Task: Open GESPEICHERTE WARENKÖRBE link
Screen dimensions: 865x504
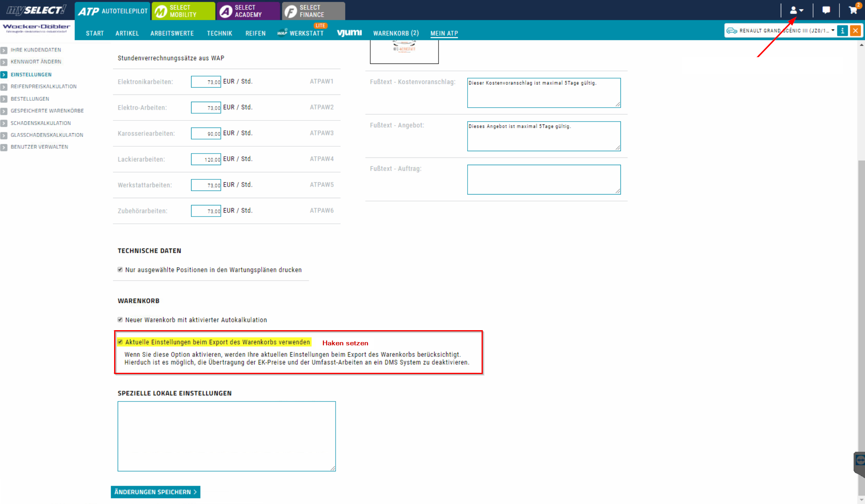Action: click(x=47, y=111)
